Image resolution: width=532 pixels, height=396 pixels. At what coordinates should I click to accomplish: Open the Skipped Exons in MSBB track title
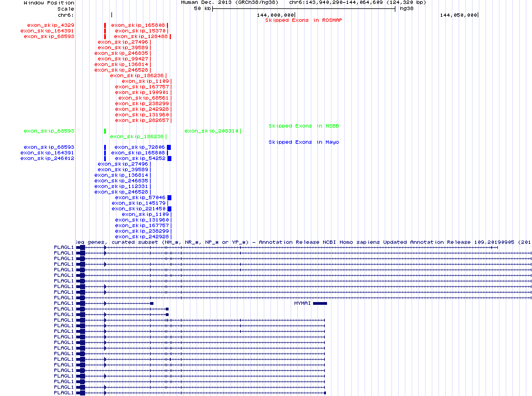click(x=304, y=126)
